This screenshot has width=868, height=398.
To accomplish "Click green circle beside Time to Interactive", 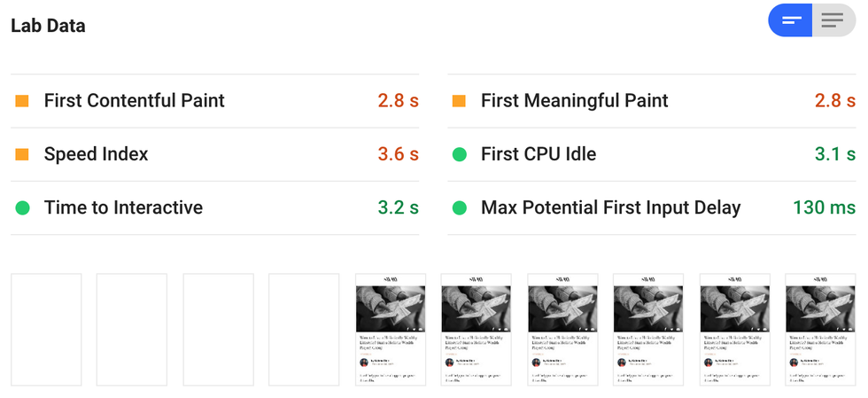I will coord(22,208).
